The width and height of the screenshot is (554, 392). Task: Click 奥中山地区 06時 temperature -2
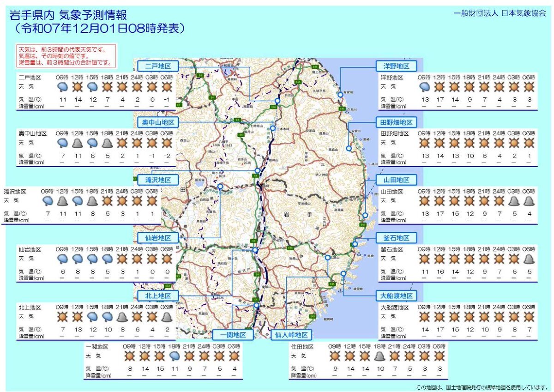tap(167, 157)
